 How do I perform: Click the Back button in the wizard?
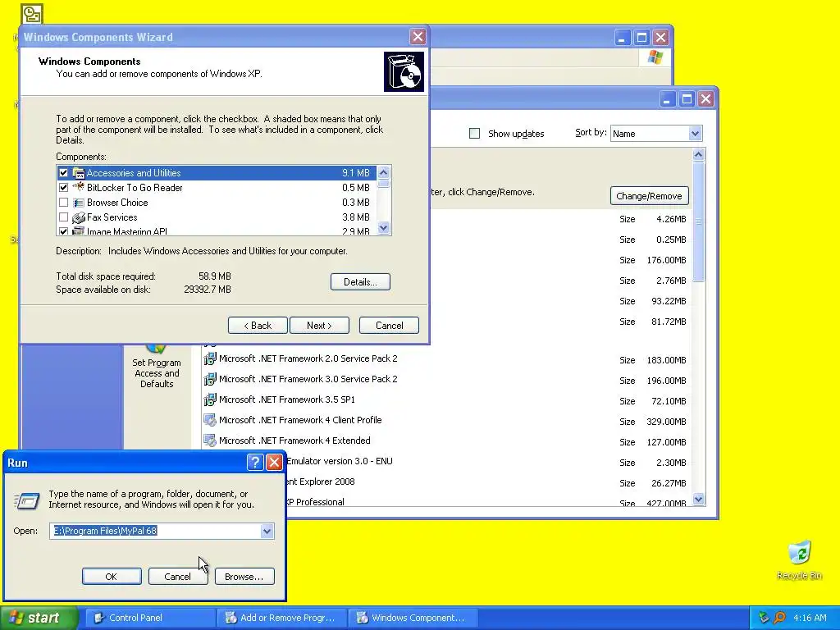tap(258, 325)
